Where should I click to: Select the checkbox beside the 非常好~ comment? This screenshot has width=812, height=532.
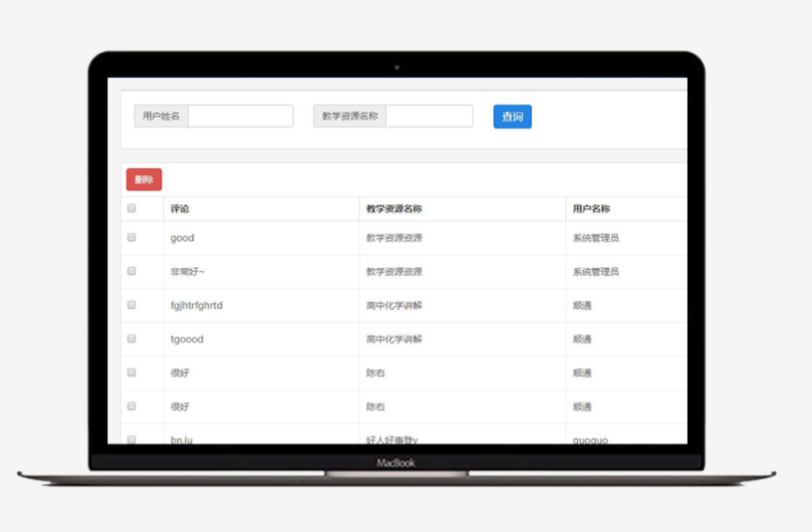click(x=132, y=271)
